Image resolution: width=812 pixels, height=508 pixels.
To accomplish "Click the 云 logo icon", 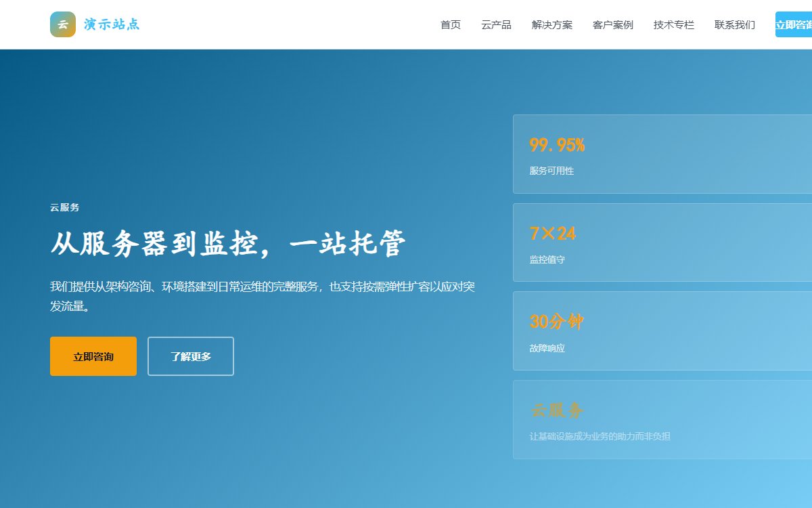I will (63, 24).
